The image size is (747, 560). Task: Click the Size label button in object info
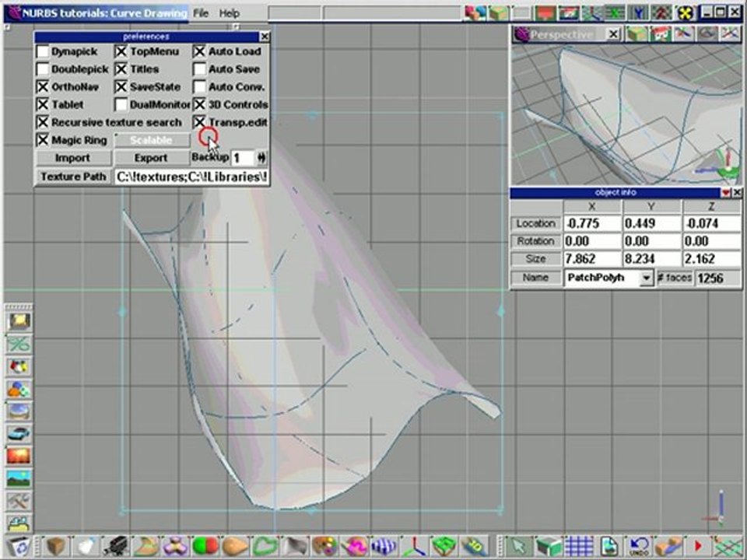tap(536, 258)
